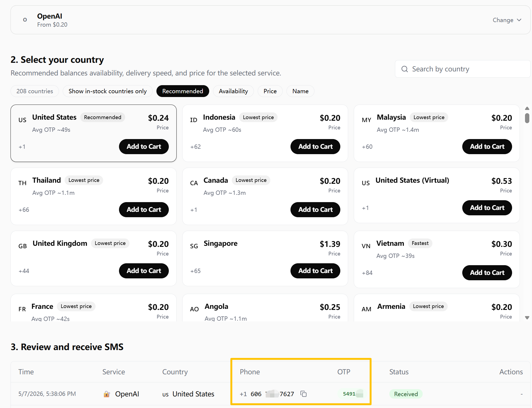Add United States $0.24 number to cart

144,147
